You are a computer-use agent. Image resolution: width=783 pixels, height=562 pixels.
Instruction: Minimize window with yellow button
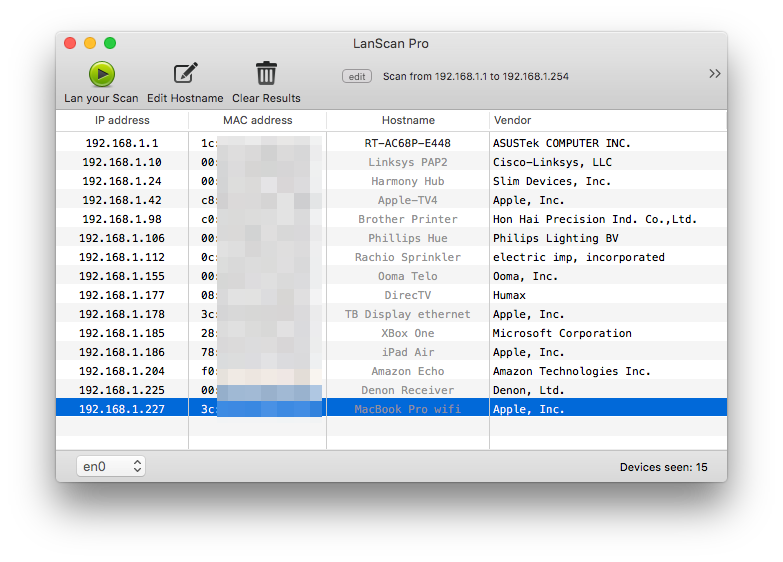(x=90, y=43)
